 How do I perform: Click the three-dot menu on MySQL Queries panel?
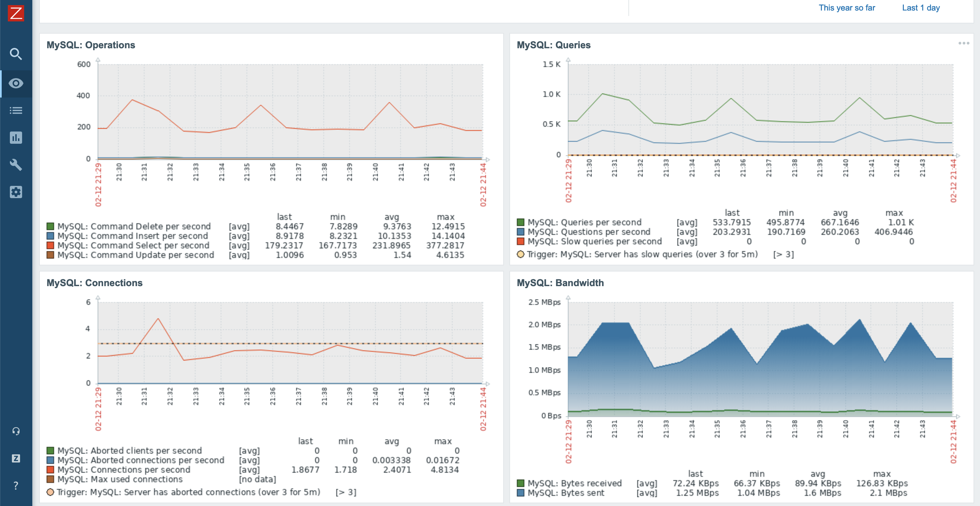coord(964,43)
